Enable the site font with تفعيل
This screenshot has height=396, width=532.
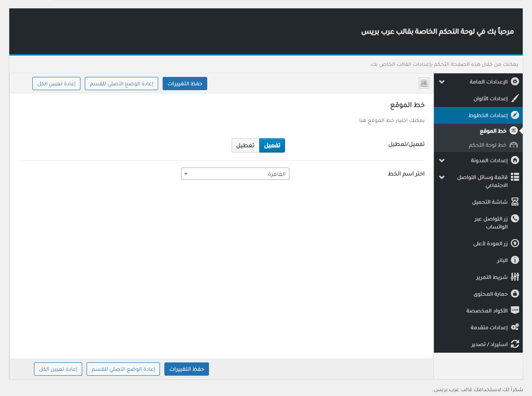(272, 145)
